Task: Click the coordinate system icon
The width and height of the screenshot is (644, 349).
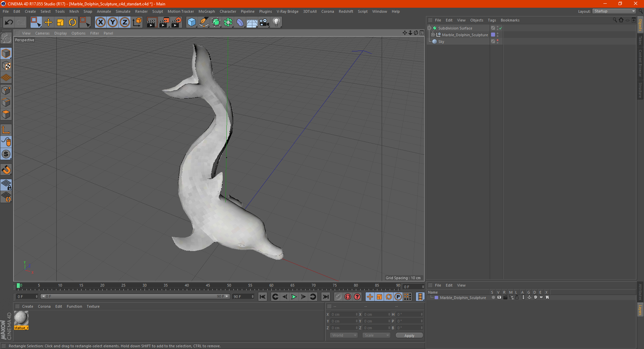Action: 137,22
